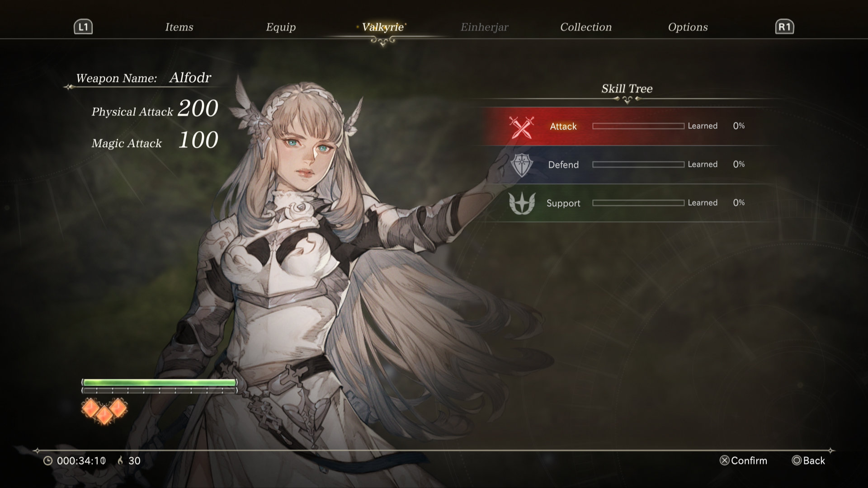Expand the Defend skill tree

click(626, 164)
